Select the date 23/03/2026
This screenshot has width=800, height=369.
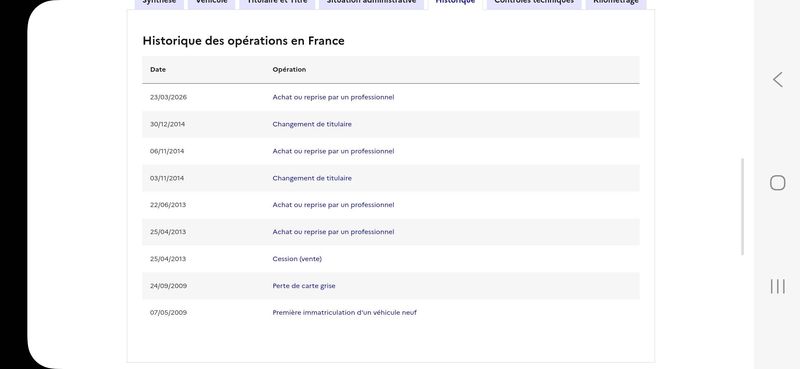coord(168,97)
